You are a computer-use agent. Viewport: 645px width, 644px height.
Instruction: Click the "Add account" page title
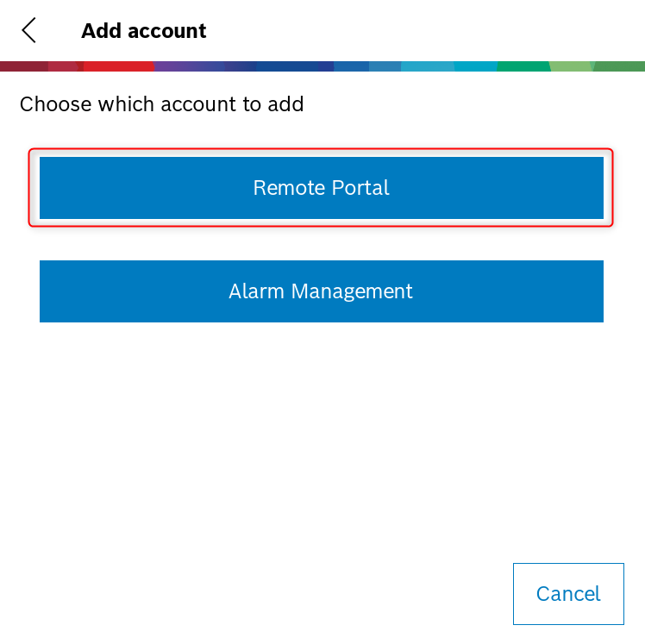tap(143, 32)
